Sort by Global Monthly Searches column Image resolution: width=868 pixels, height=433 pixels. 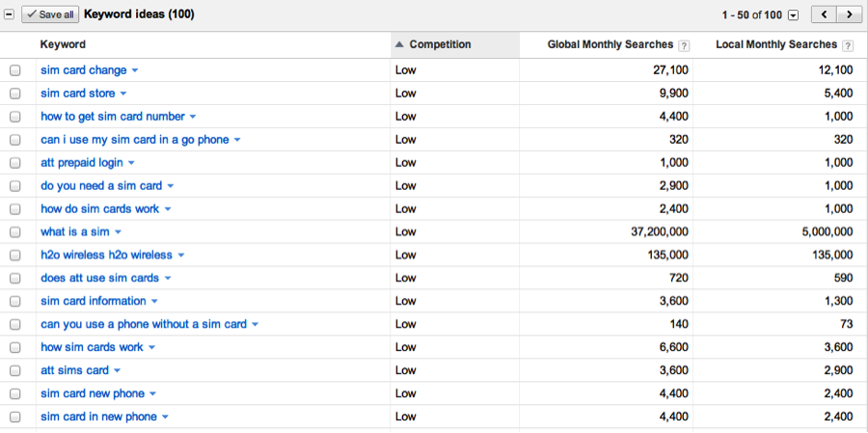click(x=610, y=44)
